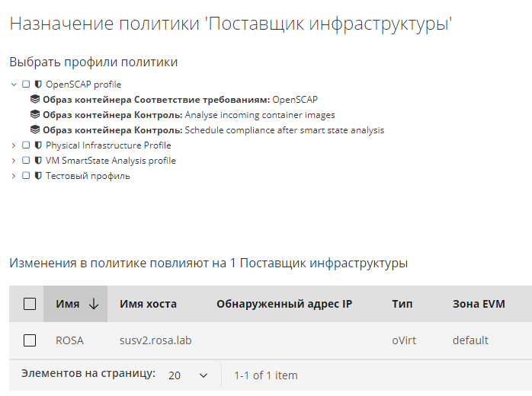Click stack icon for Schedule compliance policy

point(34,130)
